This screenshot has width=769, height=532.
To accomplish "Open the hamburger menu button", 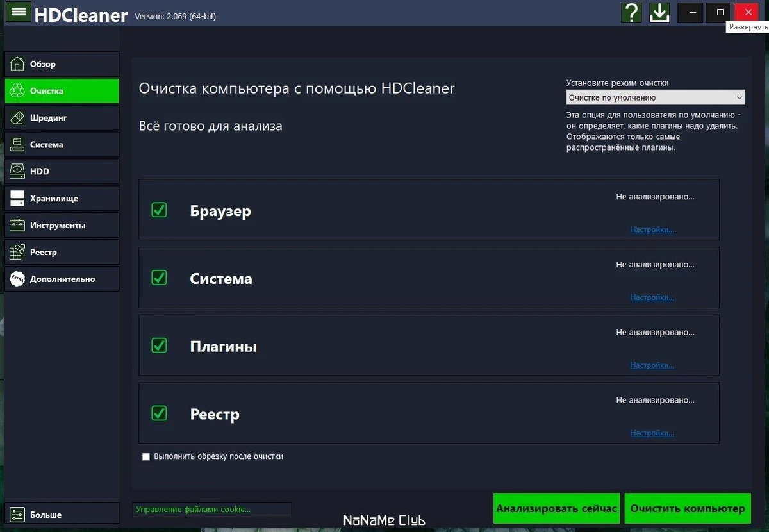I will 18,12.
